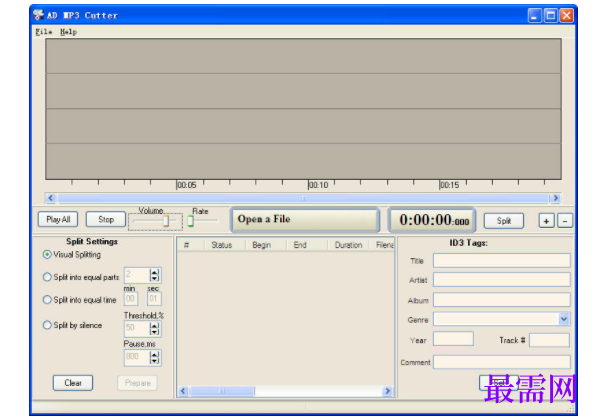Viewport: 596px width, 420px height.
Task: Click the Album tag input field
Action: [x=502, y=300]
